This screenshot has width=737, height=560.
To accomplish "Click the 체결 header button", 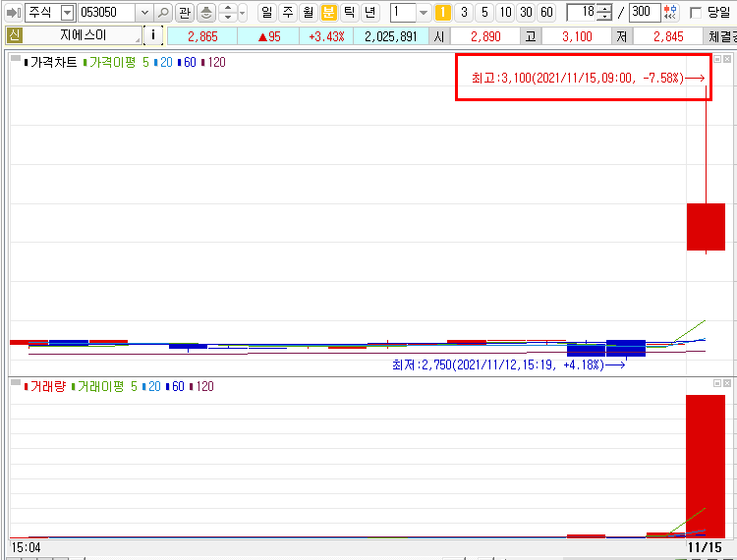I will point(721,36).
